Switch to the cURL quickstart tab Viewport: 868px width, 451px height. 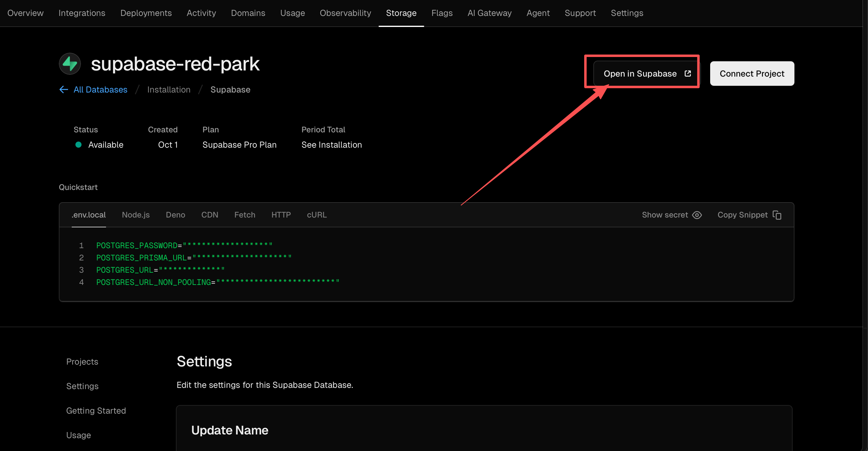point(316,215)
